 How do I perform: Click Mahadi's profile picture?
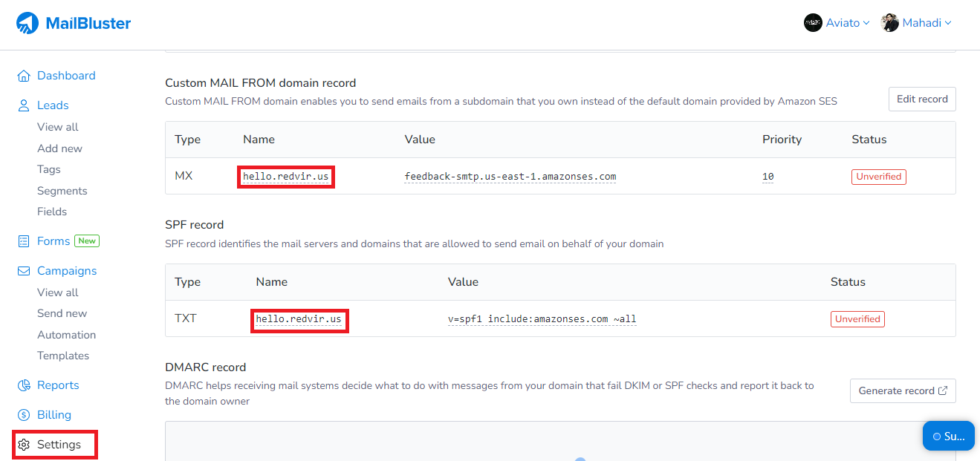(x=889, y=22)
